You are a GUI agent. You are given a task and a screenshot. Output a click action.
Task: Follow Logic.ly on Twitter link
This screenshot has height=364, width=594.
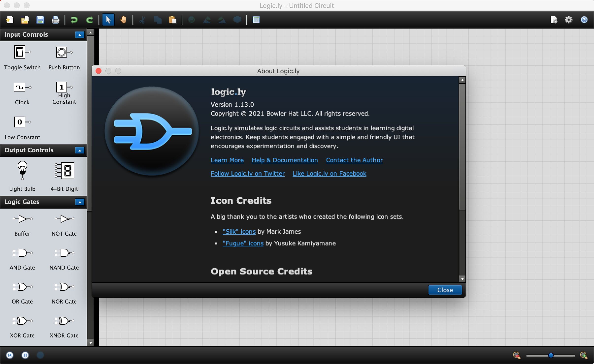pyautogui.click(x=247, y=173)
